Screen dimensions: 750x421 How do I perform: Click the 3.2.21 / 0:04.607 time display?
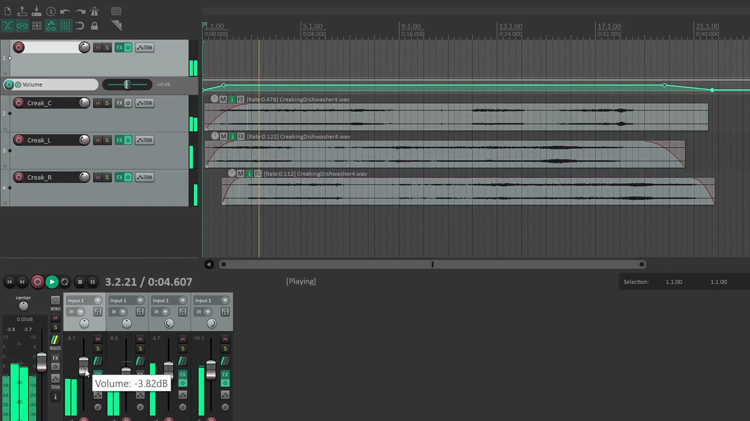coord(149,282)
